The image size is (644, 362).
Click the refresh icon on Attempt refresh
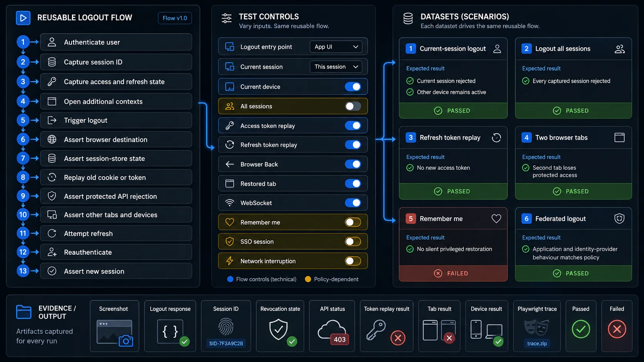[x=52, y=234]
